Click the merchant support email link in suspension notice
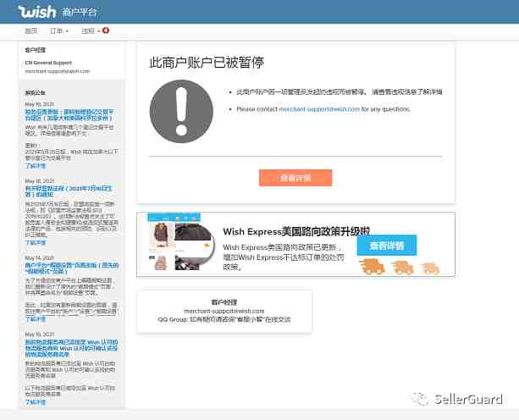The height and width of the screenshot is (420, 519). point(319,109)
